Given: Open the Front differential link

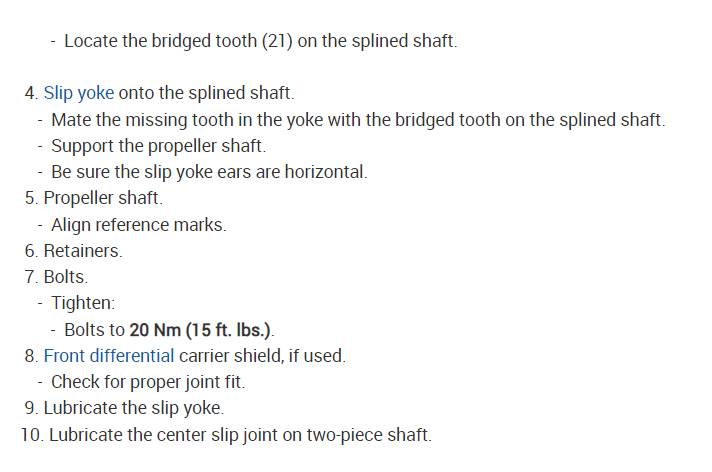Looking at the screenshot, I should (x=109, y=355).
